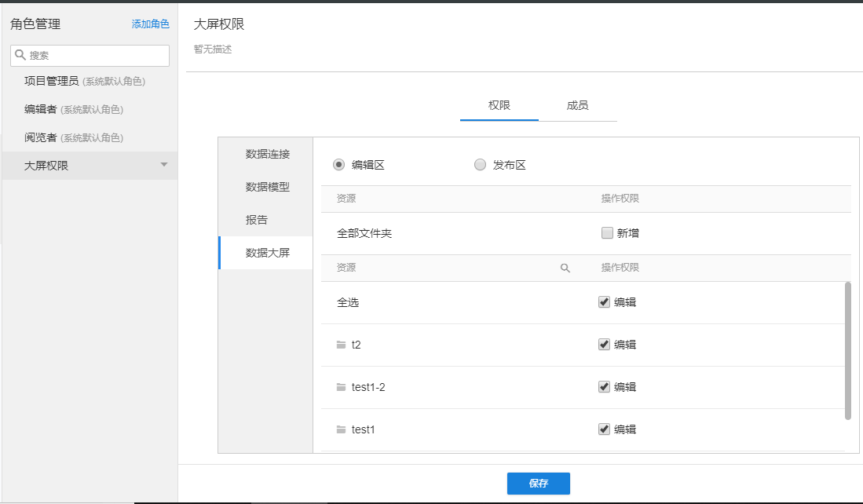Toggle edit permission checkbox for t2

coord(604,345)
